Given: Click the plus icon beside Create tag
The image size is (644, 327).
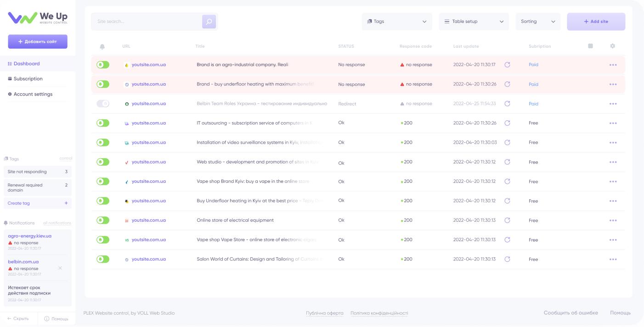Looking at the screenshot, I should click(66, 203).
